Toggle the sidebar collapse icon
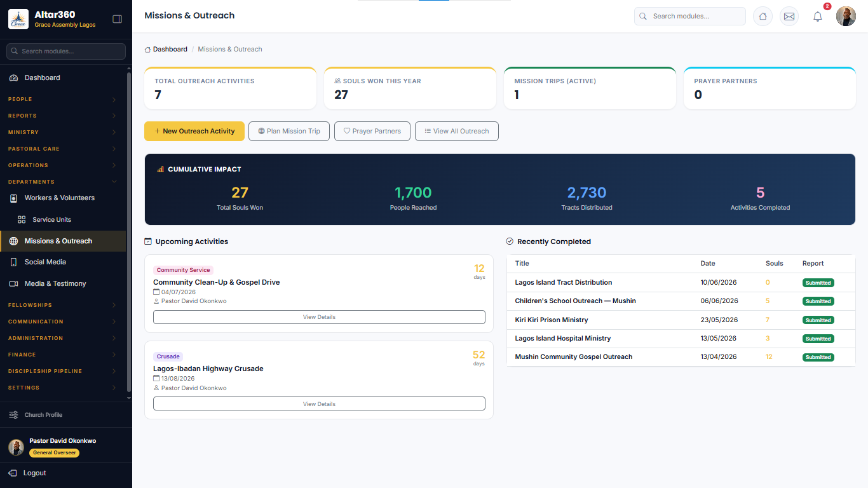Viewport: 868px width, 488px height. click(117, 19)
